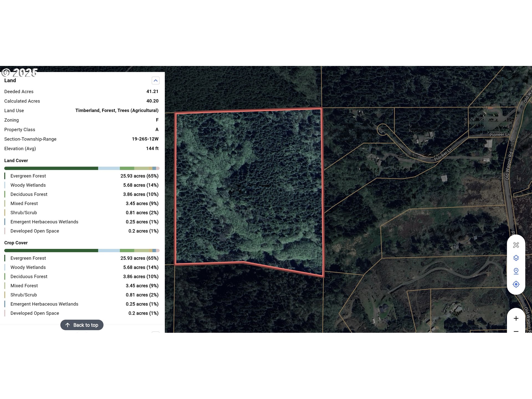Zoom in the map with plus
The width and height of the screenshot is (532, 399).
click(x=516, y=318)
